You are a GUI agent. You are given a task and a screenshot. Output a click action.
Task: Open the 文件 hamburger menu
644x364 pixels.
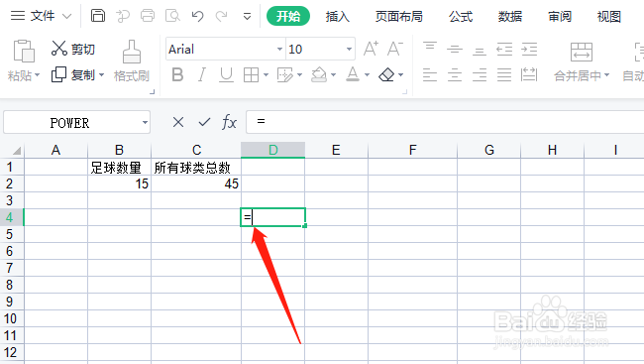coord(41,16)
